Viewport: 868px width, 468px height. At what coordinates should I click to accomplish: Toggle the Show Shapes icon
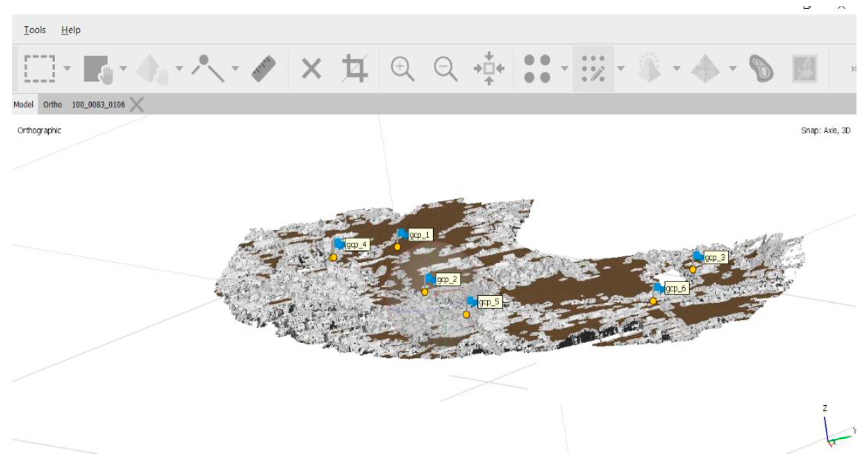pyautogui.click(x=761, y=69)
